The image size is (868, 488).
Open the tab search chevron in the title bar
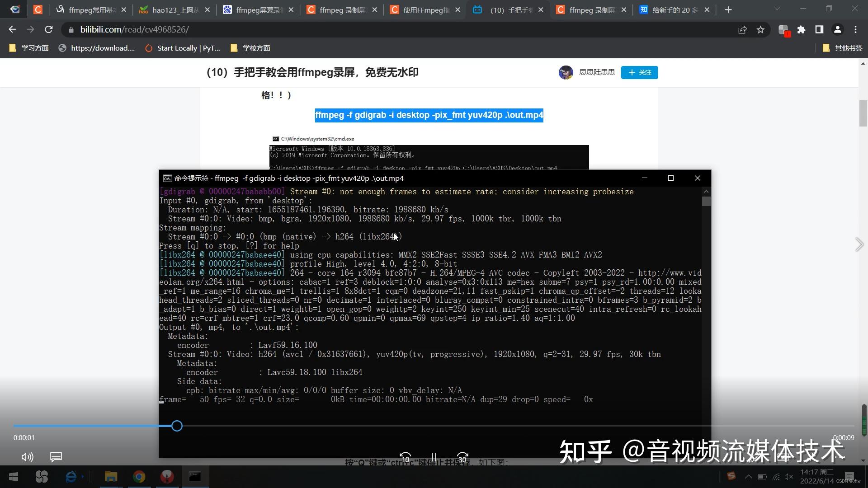pyautogui.click(x=777, y=9)
